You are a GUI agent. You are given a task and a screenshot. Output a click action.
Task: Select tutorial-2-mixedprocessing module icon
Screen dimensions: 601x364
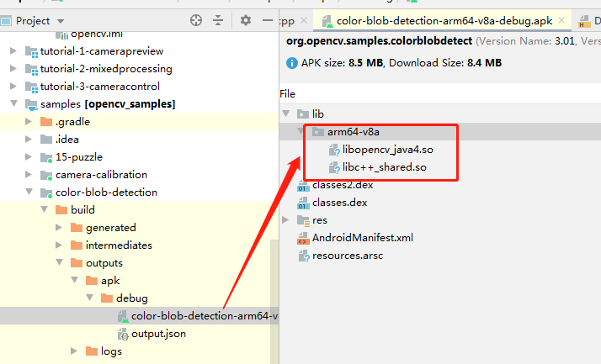tap(31, 69)
